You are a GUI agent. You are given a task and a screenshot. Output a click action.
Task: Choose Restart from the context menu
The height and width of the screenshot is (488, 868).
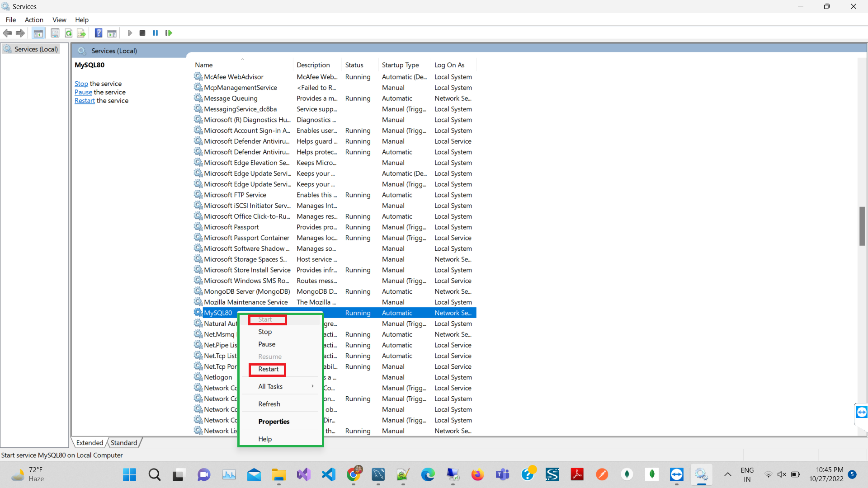(x=268, y=369)
